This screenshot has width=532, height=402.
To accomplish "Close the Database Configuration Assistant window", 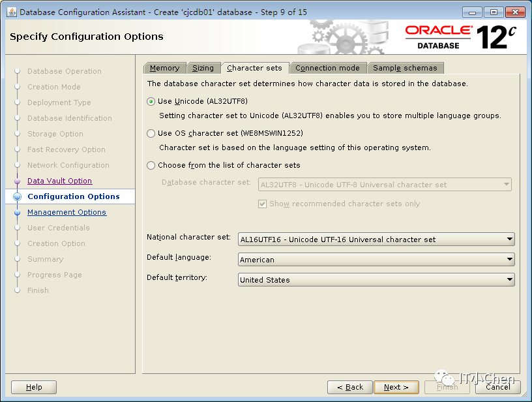I will coord(515,12).
